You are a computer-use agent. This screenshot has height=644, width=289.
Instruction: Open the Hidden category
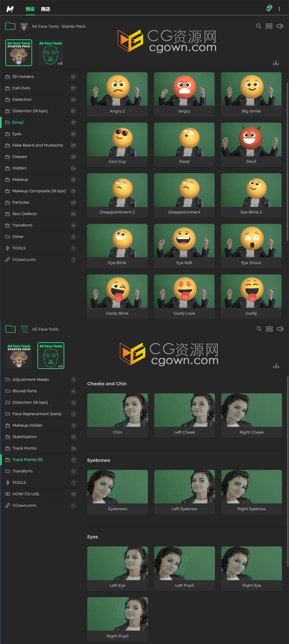click(x=39, y=168)
